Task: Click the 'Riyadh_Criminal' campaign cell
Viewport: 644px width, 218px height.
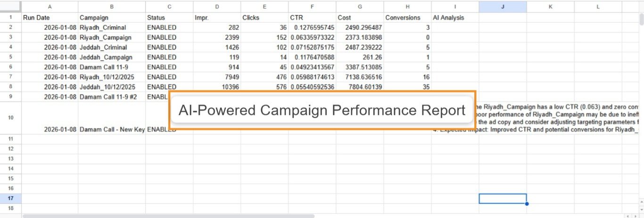Action: point(111,27)
